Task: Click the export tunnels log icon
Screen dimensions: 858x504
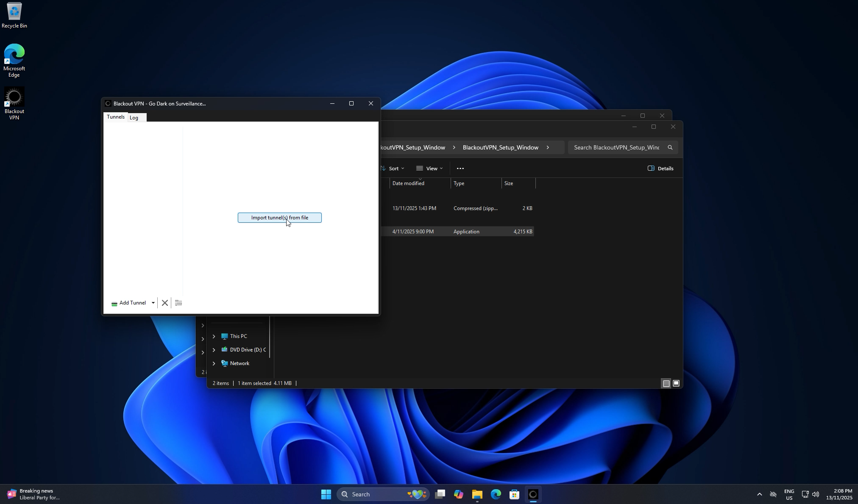Action: 178,303
